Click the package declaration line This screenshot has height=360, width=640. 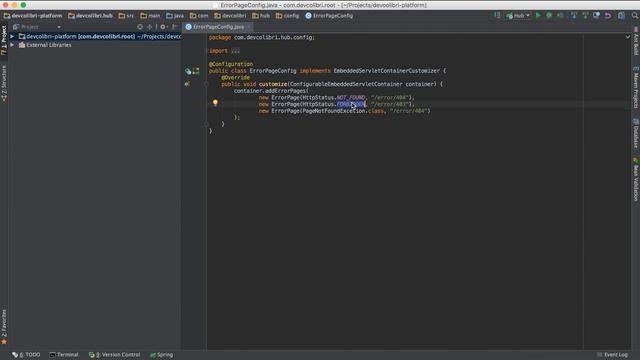pos(262,38)
